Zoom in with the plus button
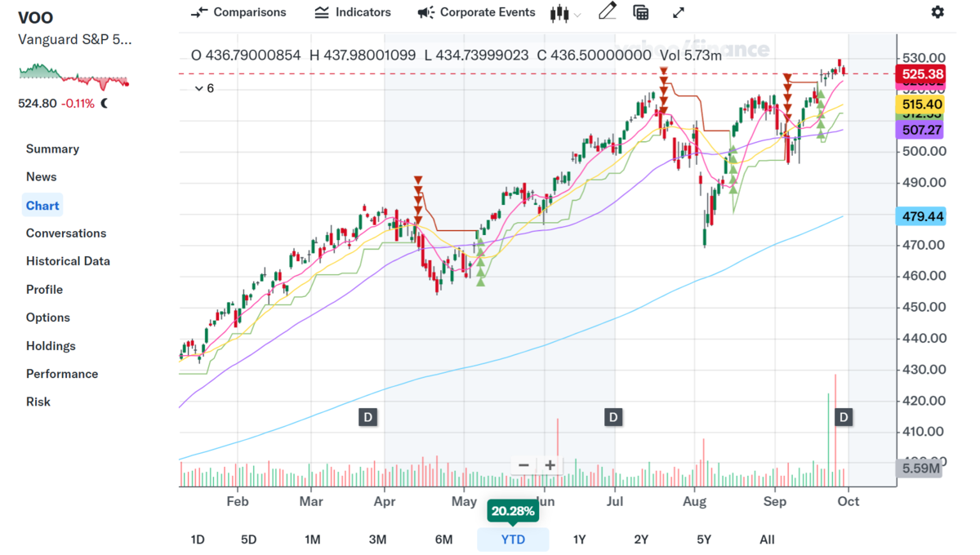Image resolution: width=980 pixels, height=555 pixels. (550, 465)
